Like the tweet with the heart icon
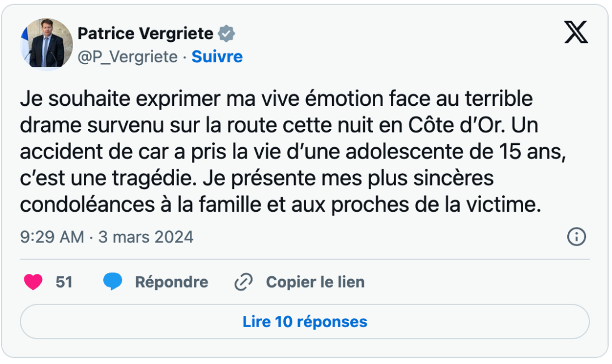 33,282
